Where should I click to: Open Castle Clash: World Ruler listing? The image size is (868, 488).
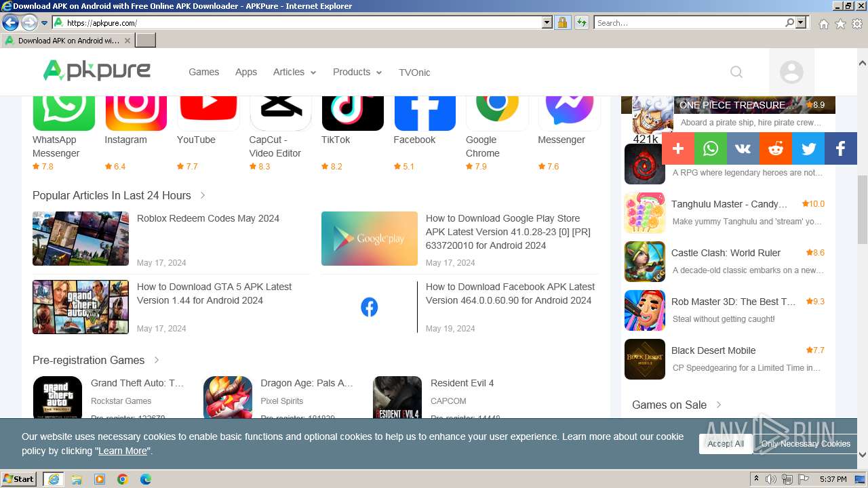click(726, 253)
